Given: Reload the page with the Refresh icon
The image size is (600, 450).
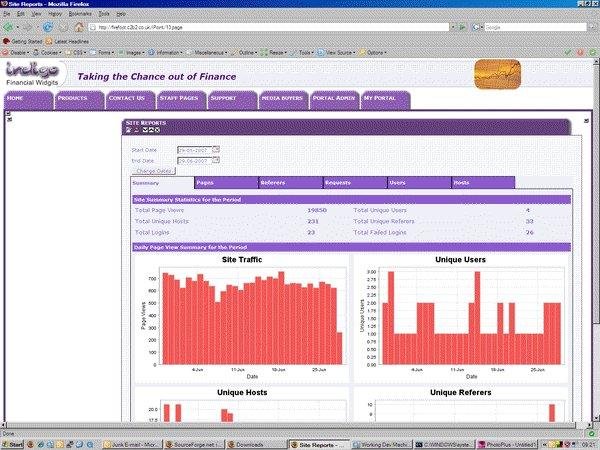Looking at the screenshot, I should pos(47,27).
